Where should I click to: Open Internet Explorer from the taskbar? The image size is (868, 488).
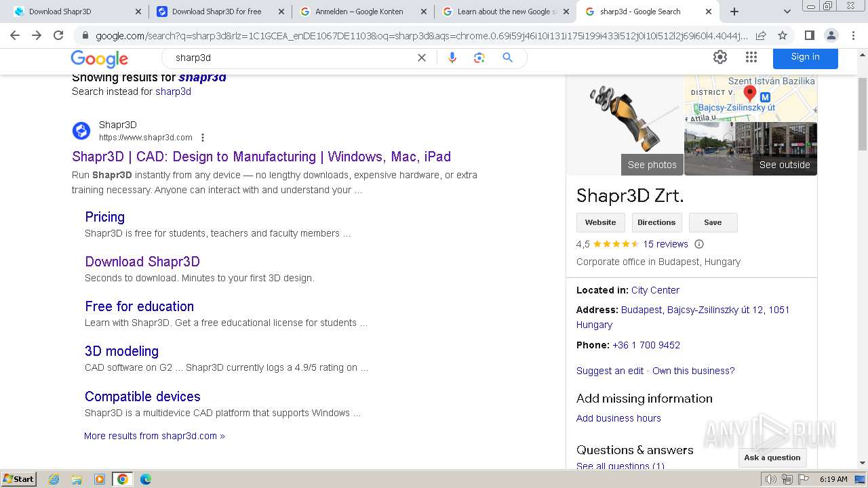point(54,479)
